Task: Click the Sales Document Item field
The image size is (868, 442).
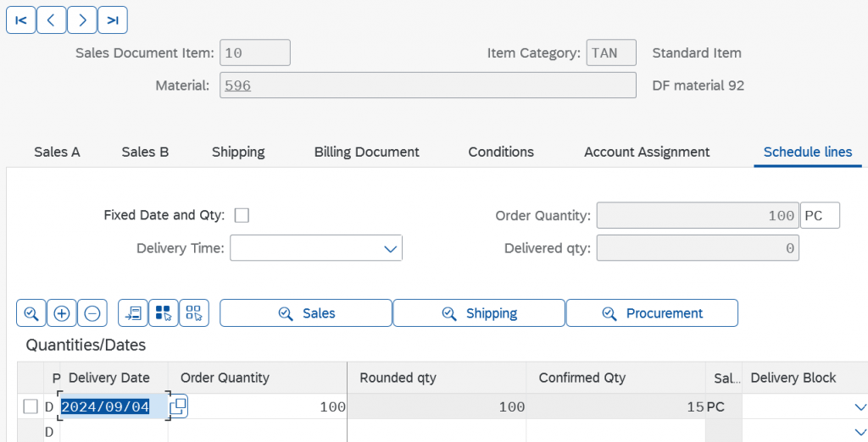Action: click(254, 53)
